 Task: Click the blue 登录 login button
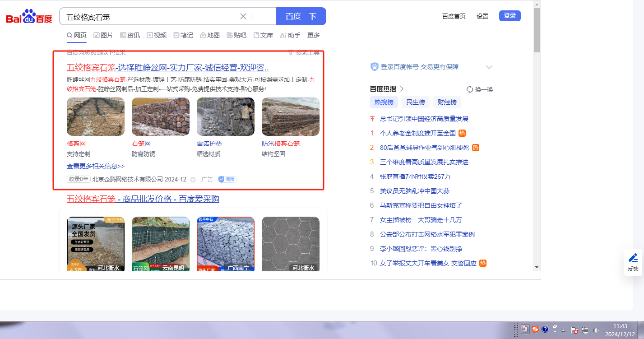point(510,16)
